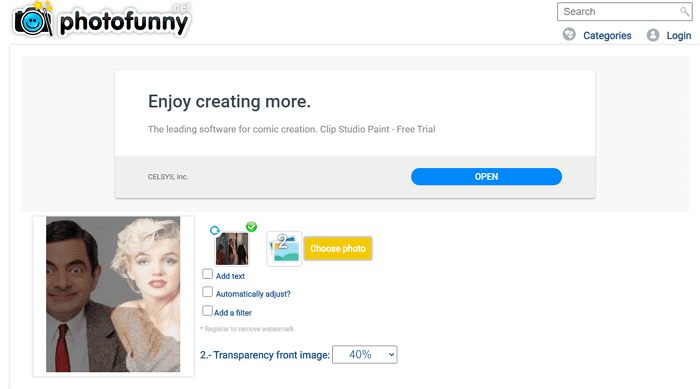Image resolution: width=700 pixels, height=389 pixels.
Task: Click the Automatically adjust? label
Action: tap(253, 294)
